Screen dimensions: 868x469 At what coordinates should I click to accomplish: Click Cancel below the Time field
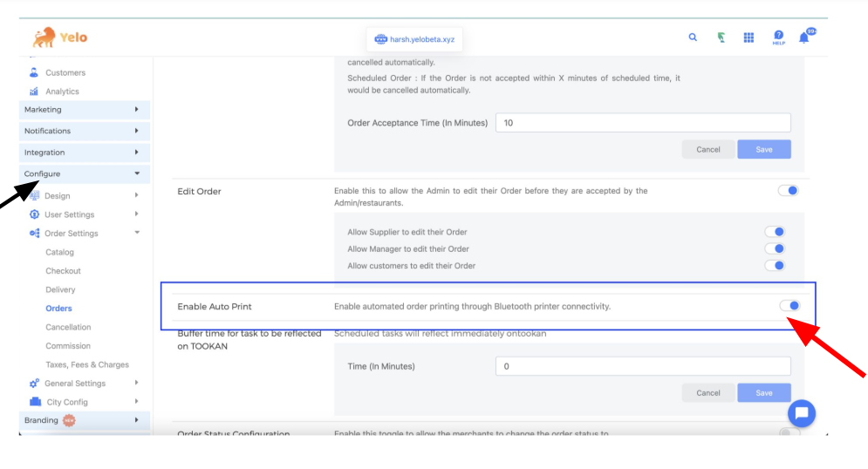(707, 392)
